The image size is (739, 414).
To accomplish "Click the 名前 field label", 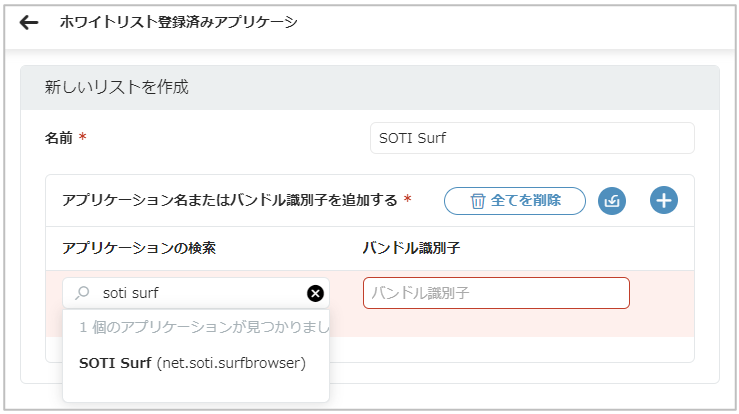I will [59, 138].
